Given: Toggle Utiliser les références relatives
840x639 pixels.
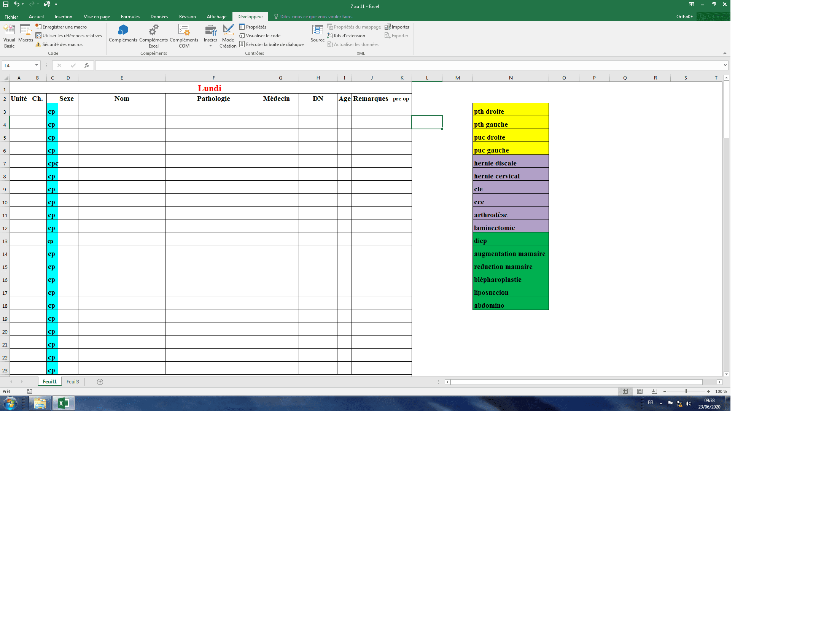Looking at the screenshot, I should pos(72,36).
